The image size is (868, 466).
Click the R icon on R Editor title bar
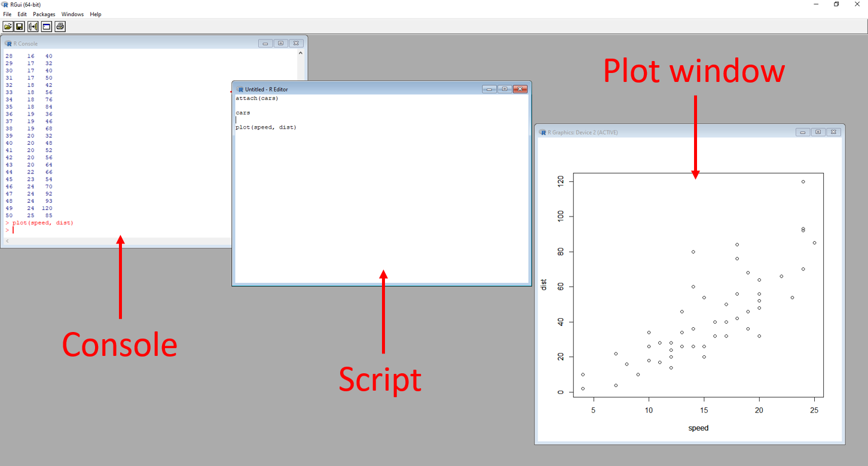(240, 89)
